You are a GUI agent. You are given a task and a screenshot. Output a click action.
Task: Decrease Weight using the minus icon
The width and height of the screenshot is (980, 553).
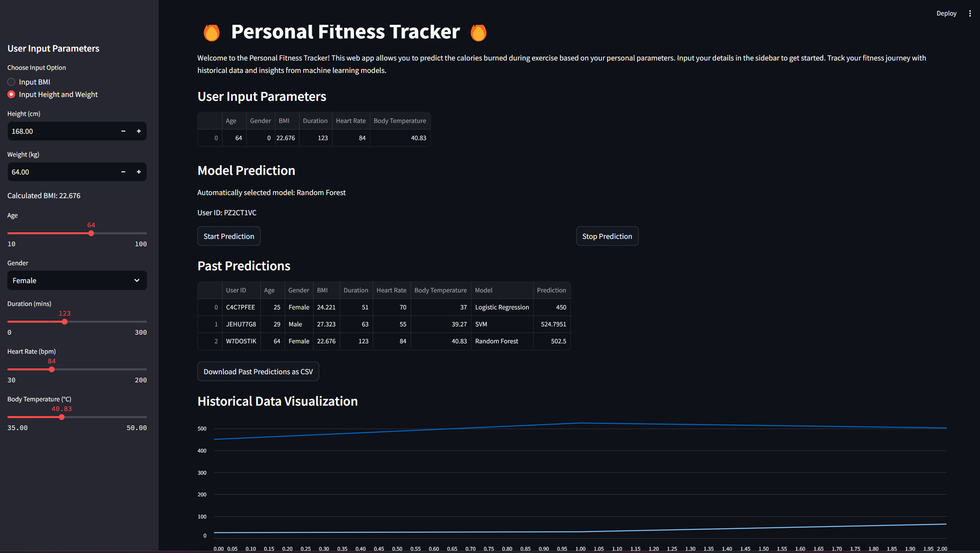[x=123, y=172]
